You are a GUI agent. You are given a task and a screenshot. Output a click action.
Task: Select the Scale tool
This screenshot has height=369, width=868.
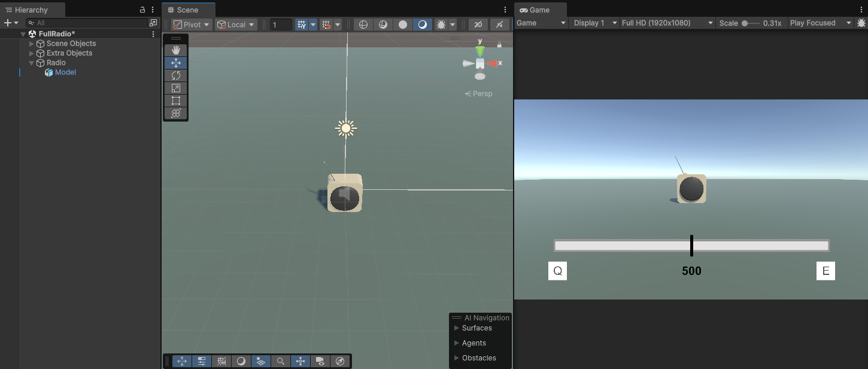[175, 87]
